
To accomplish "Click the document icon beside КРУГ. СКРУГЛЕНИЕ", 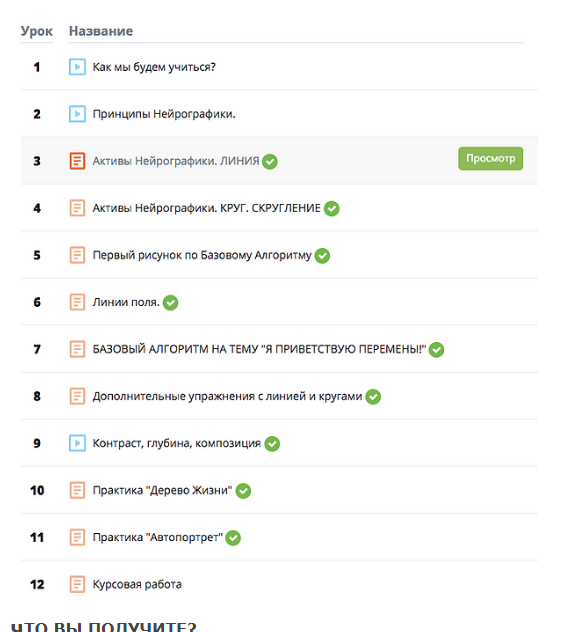I will point(77,208).
